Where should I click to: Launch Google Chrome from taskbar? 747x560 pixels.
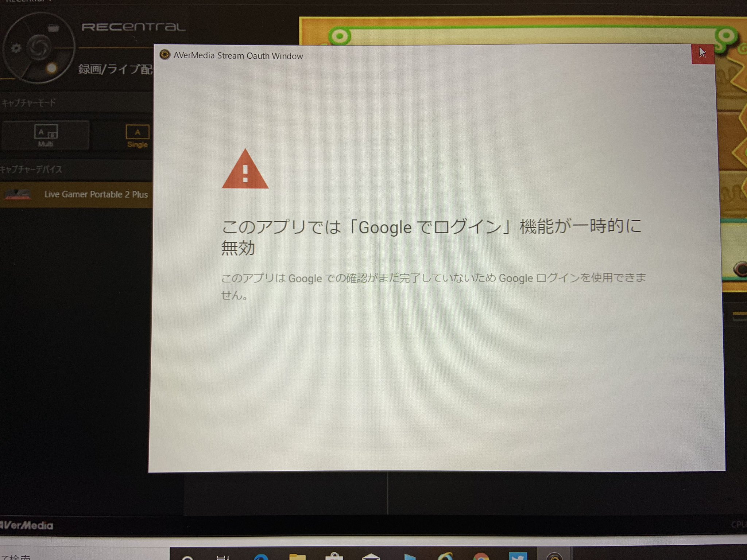(481, 557)
